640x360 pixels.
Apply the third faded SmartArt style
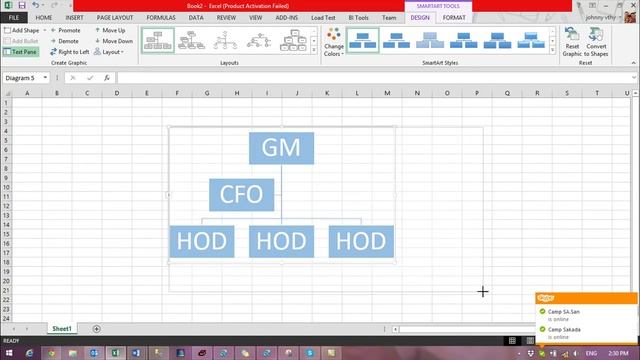(x=430, y=40)
